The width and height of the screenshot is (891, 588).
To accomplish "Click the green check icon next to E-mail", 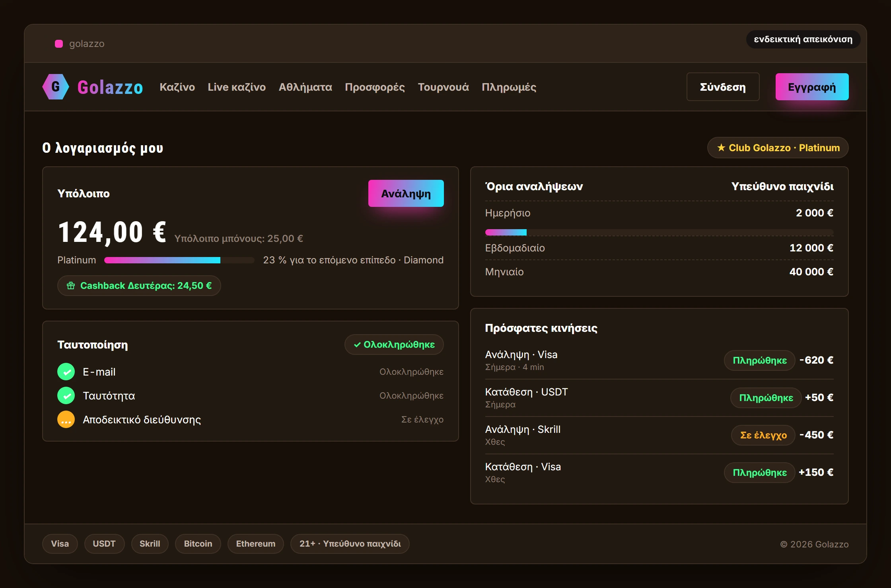I will [x=66, y=372].
